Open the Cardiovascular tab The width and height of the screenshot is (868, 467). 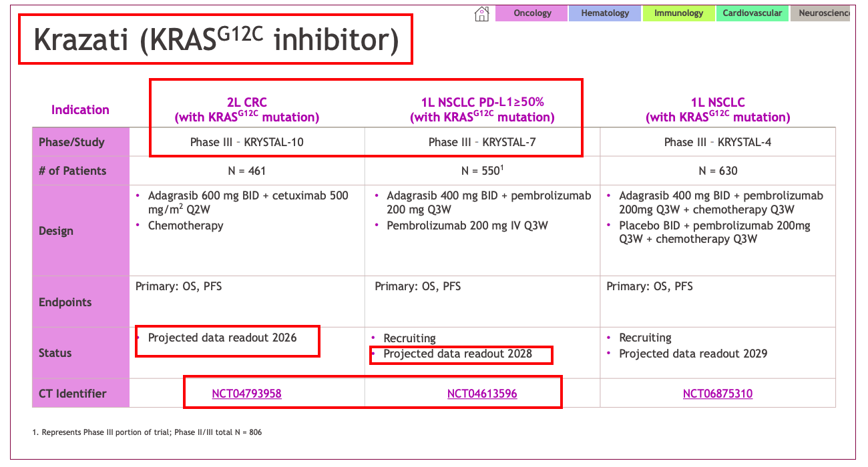pos(752,13)
